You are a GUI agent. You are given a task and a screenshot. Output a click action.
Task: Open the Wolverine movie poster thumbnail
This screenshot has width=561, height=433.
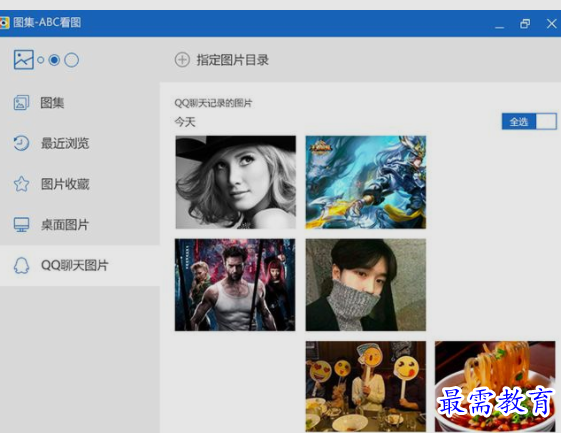[x=235, y=285]
